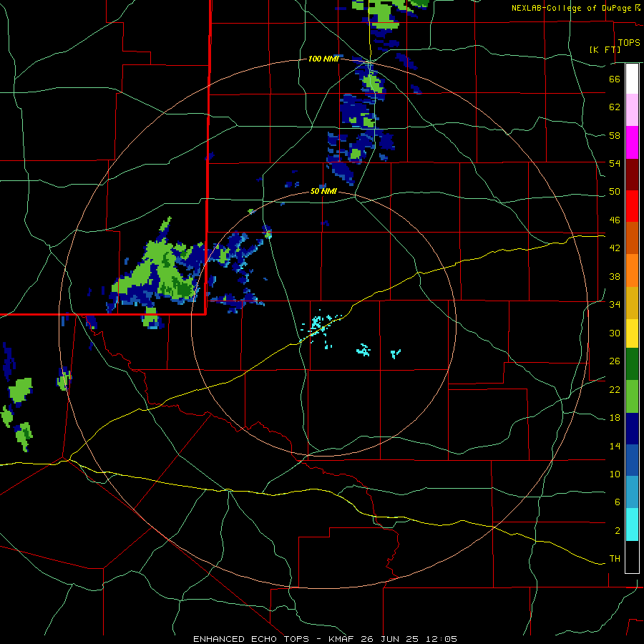Click the '14' scale label
644x644 pixels.
615,446
